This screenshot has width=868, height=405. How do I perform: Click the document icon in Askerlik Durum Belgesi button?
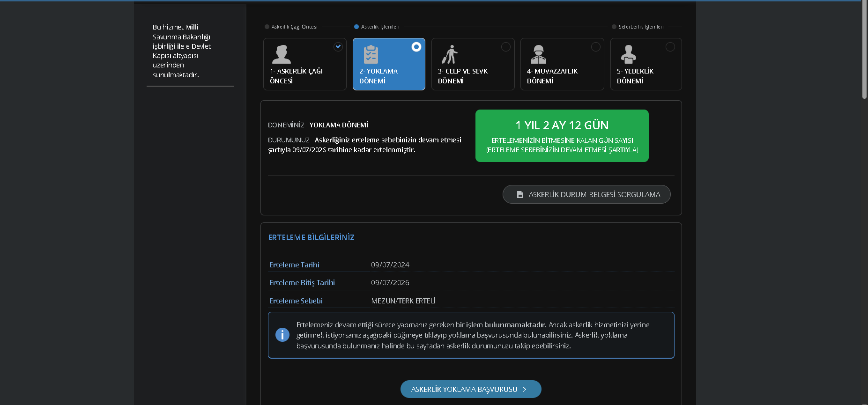[x=520, y=194]
